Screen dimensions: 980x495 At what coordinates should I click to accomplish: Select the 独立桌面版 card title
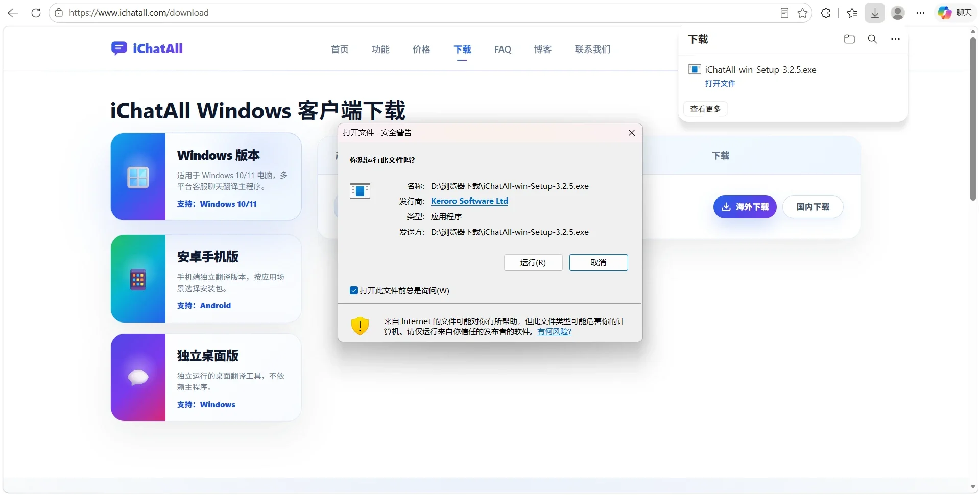(x=208, y=356)
